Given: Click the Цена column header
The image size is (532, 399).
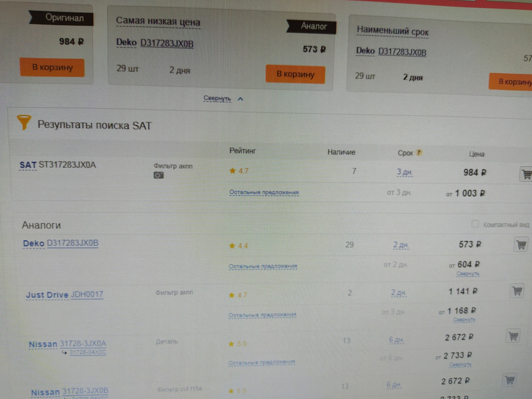Looking at the screenshot, I should coord(477,154).
